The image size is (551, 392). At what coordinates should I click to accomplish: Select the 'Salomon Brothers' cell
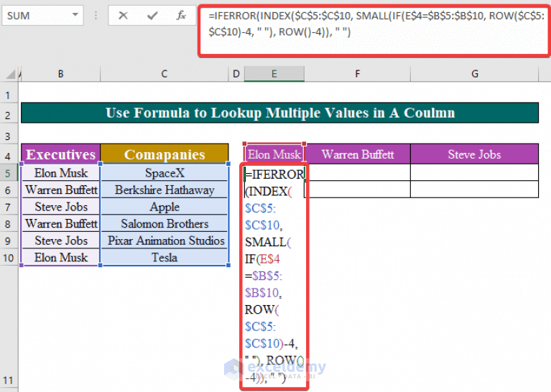pyautogui.click(x=164, y=223)
